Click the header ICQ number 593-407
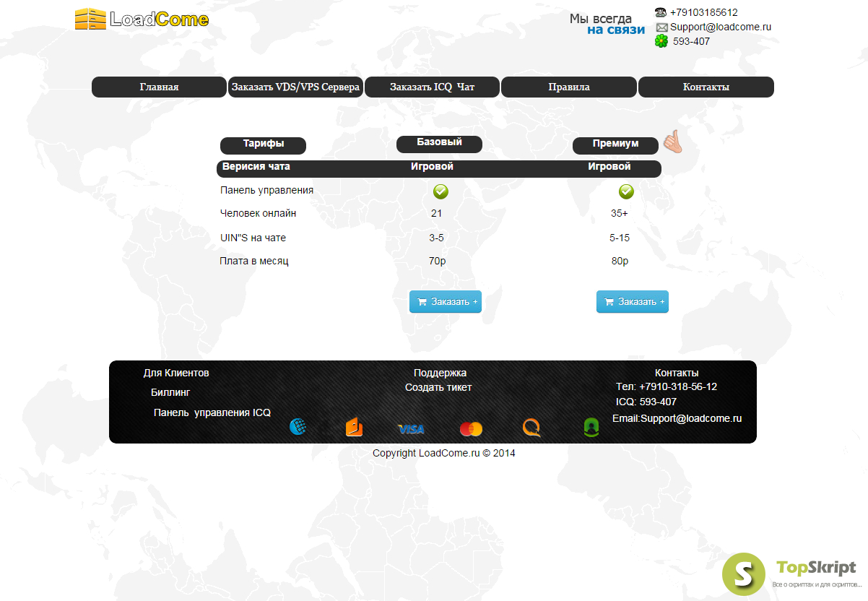This screenshot has height=601, width=868. (x=691, y=41)
